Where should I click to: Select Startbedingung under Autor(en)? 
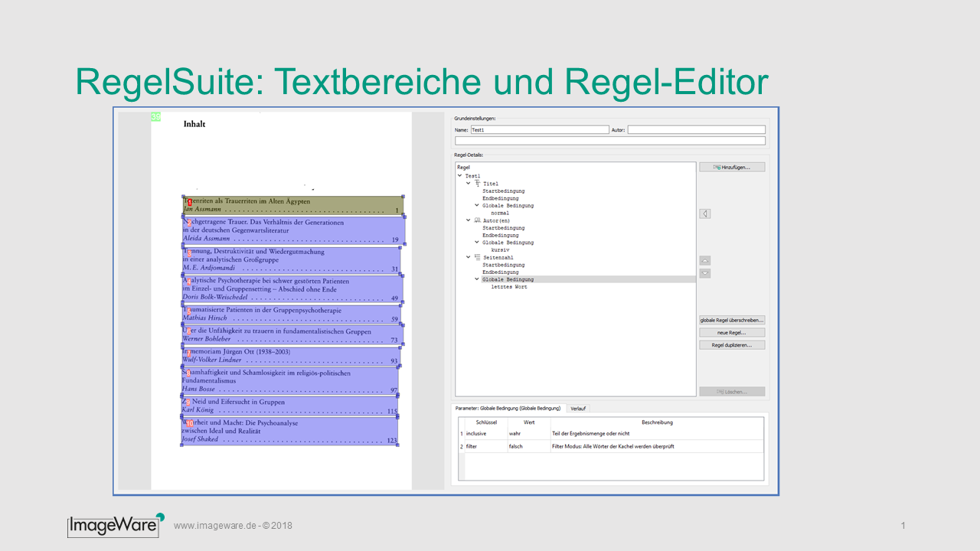pyautogui.click(x=503, y=228)
